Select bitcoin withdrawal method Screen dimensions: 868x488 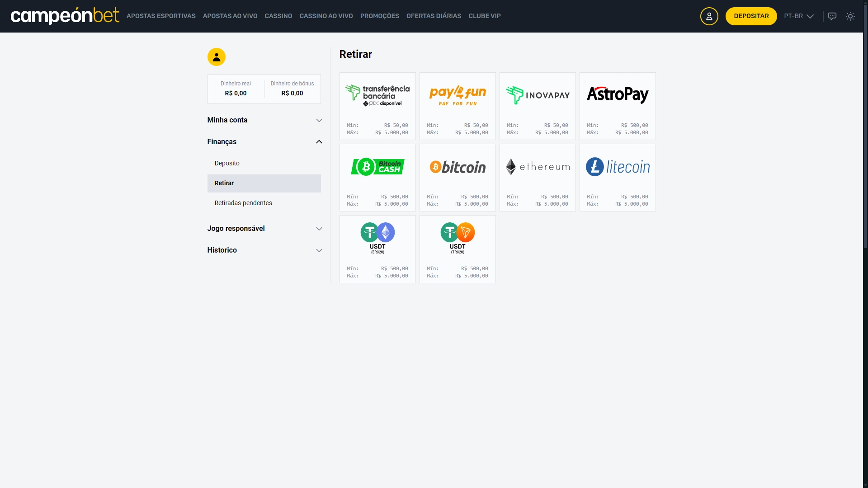[x=458, y=178]
